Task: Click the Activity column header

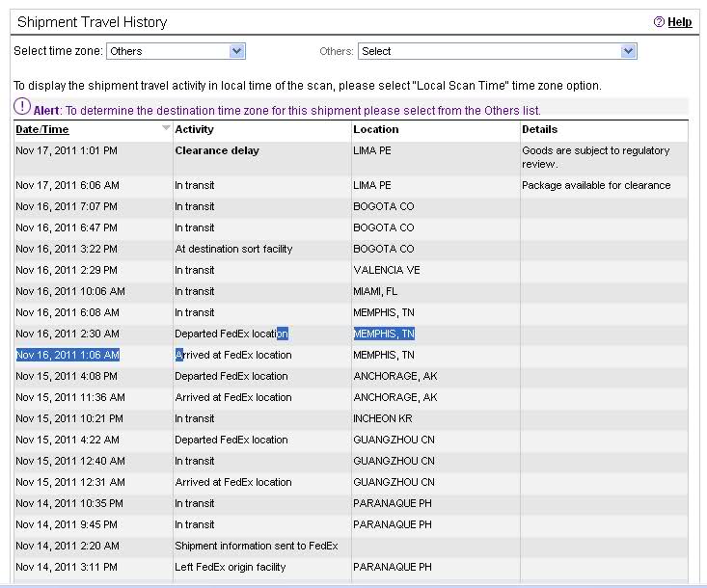Action: (194, 129)
